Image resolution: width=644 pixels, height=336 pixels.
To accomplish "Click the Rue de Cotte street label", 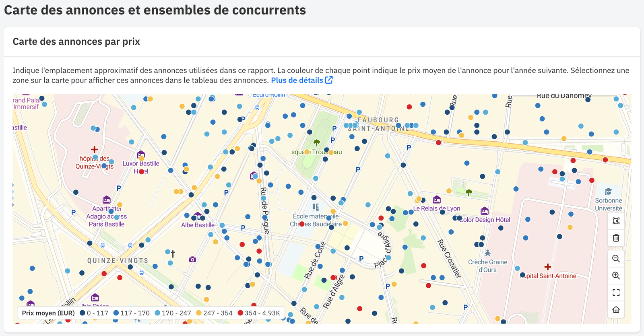I will tap(315, 260).
